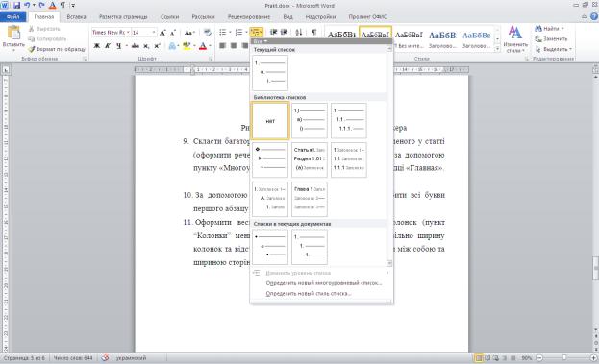Toggle show paragraph marks (¶) in ribbon
The height and width of the screenshot is (364, 599).
[313, 33]
